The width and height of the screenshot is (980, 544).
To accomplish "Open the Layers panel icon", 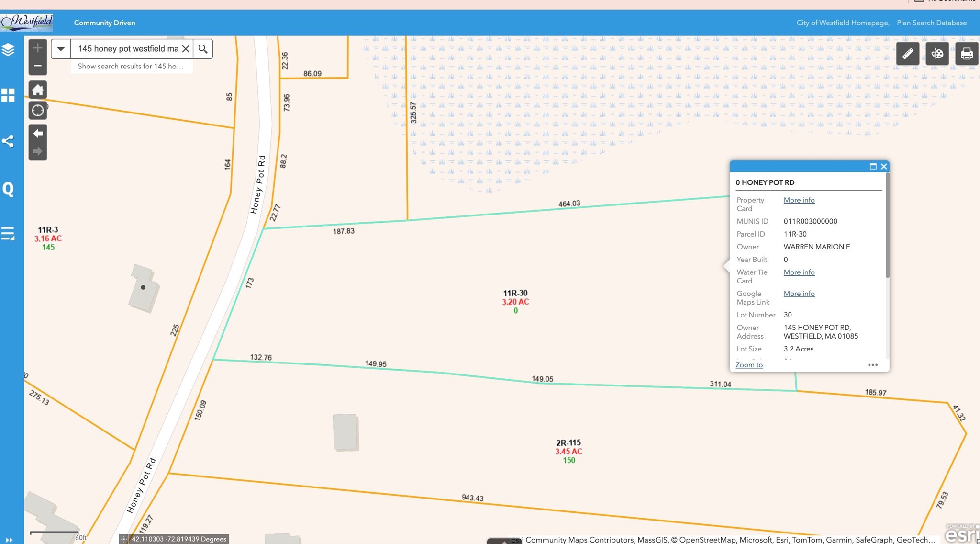I will point(8,49).
